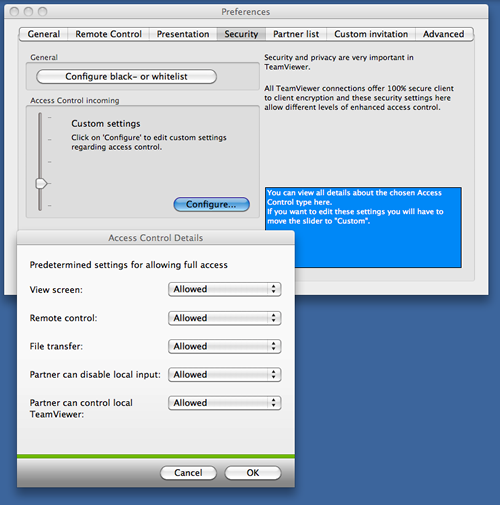Click the Preferences window minimize button
This screenshot has height=505, width=500.
(x=28, y=12)
